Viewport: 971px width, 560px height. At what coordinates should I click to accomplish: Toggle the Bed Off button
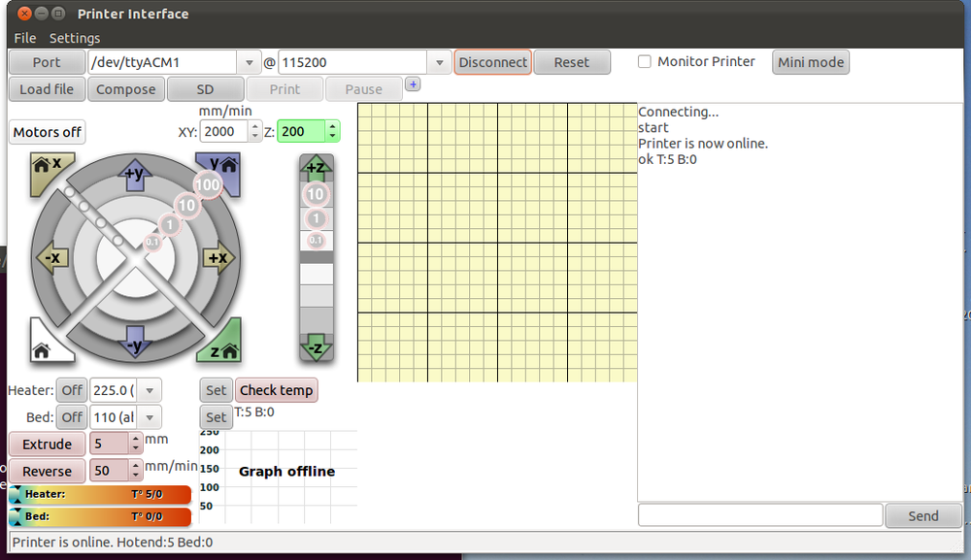point(72,417)
